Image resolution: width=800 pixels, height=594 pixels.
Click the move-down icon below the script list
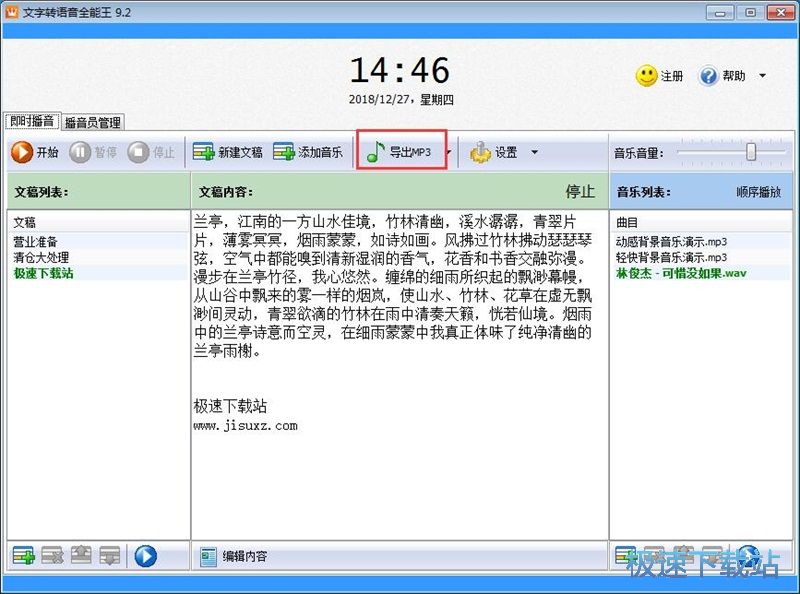coord(110,555)
